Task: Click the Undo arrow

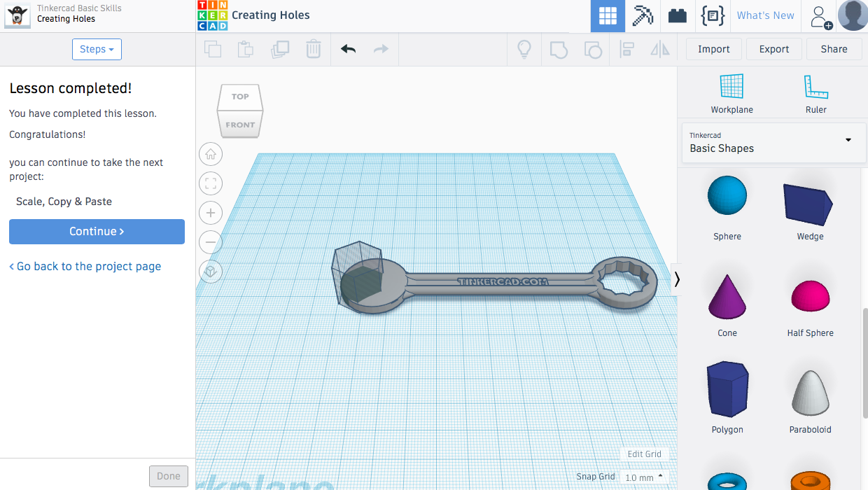Action: pos(348,49)
